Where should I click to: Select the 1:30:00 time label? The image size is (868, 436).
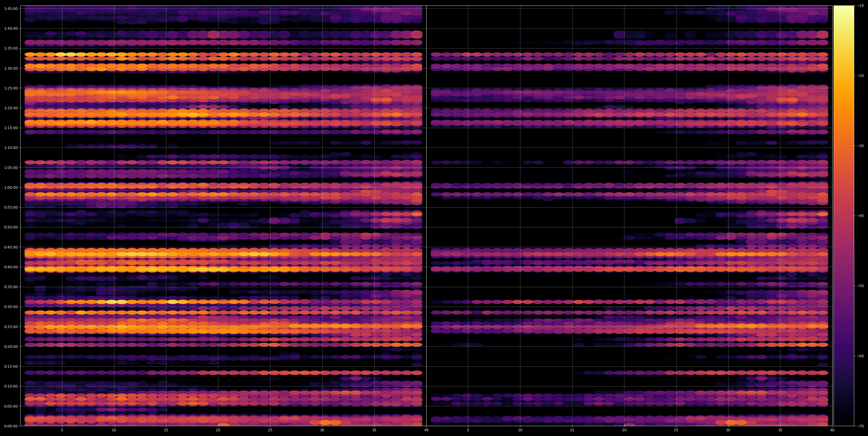click(x=11, y=68)
